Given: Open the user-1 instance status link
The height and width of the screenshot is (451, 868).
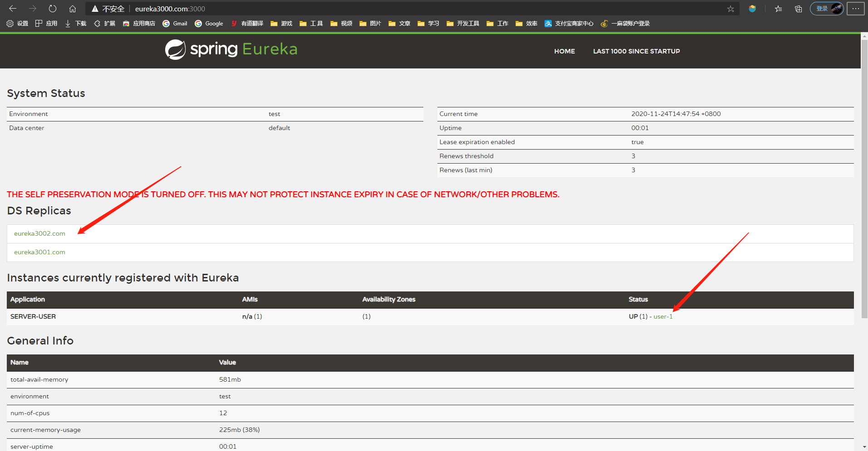Looking at the screenshot, I should [x=663, y=316].
